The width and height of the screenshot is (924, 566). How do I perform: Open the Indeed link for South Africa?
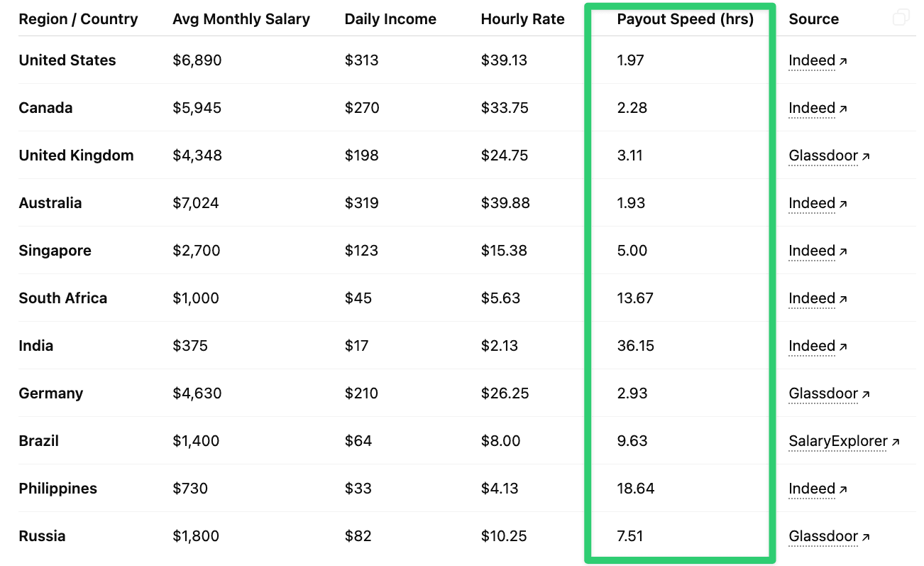811,298
